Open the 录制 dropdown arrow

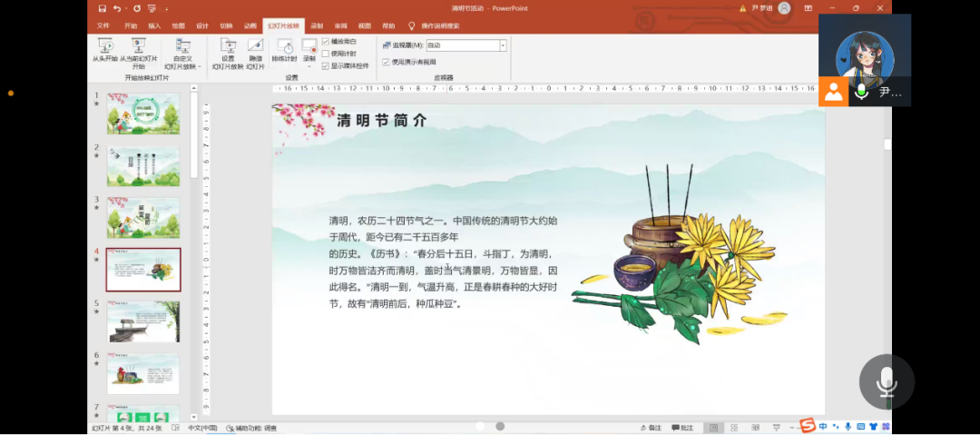(x=309, y=66)
